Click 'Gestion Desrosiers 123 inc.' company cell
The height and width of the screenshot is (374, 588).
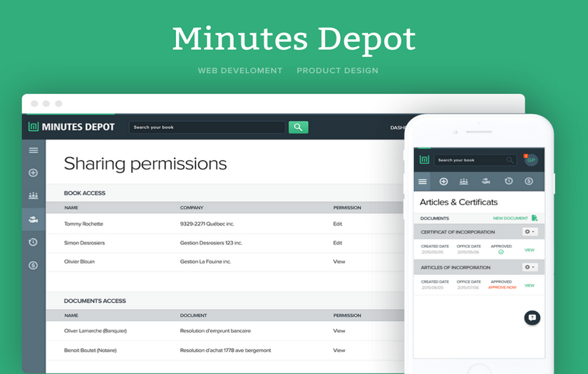(211, 243)
